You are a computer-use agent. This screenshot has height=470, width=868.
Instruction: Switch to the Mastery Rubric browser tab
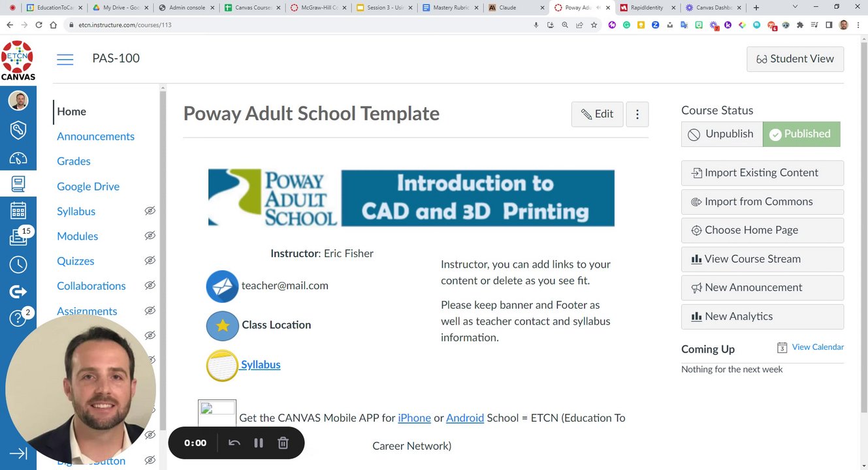click(x=449, y=8)
